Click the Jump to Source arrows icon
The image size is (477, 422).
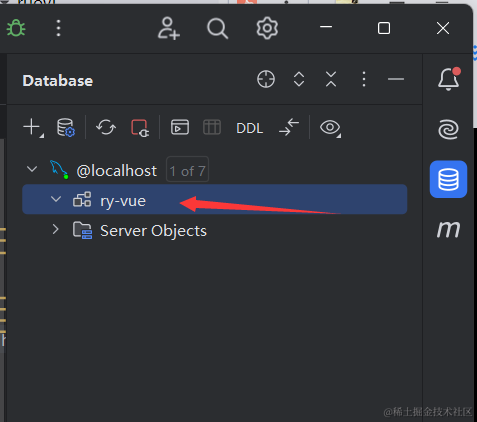click(289, 127)
